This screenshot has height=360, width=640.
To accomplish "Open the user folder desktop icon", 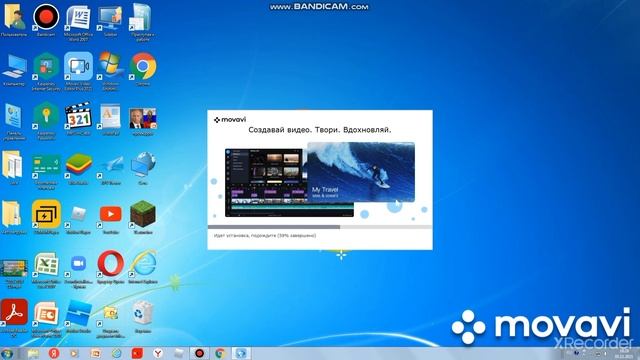I will (14, 17).
